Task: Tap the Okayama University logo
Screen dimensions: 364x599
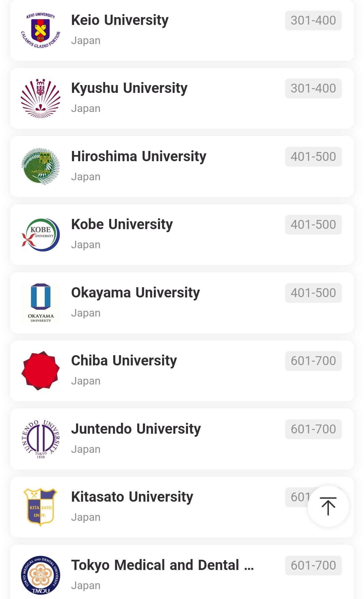Action: coord(41,303)
